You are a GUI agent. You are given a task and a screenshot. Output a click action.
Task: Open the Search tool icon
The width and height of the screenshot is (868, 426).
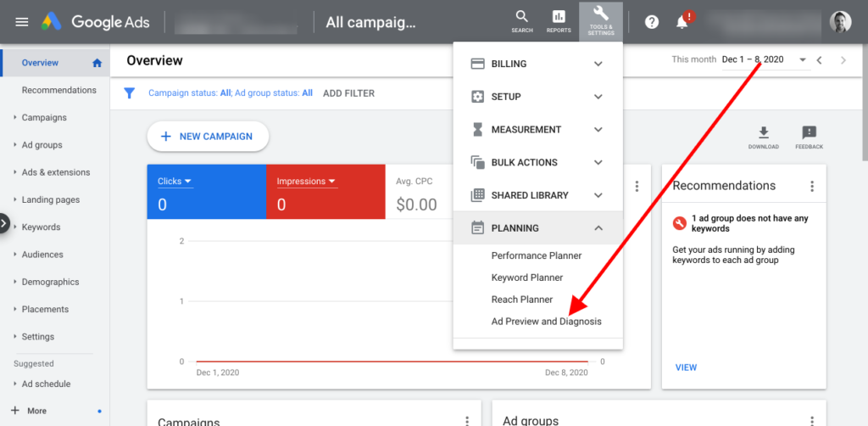point(521,21)
